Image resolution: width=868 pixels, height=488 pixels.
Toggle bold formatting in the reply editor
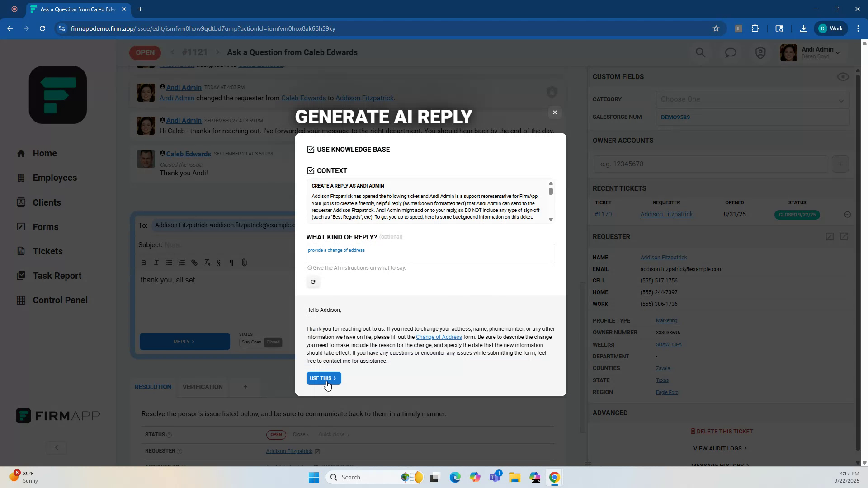(x=143, y=263)
